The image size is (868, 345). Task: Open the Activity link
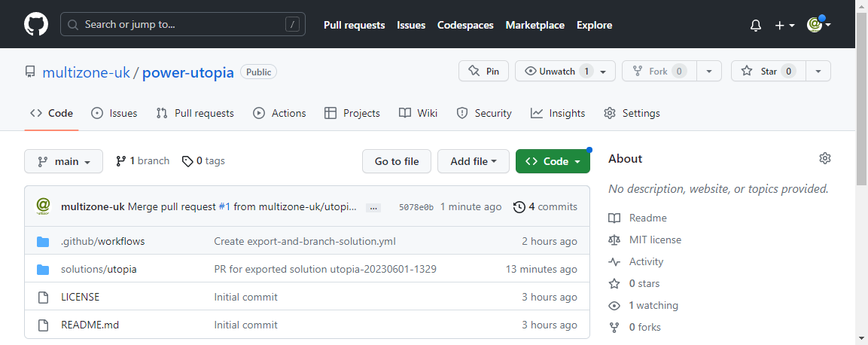pyautogui.click(x=636, y=261)
